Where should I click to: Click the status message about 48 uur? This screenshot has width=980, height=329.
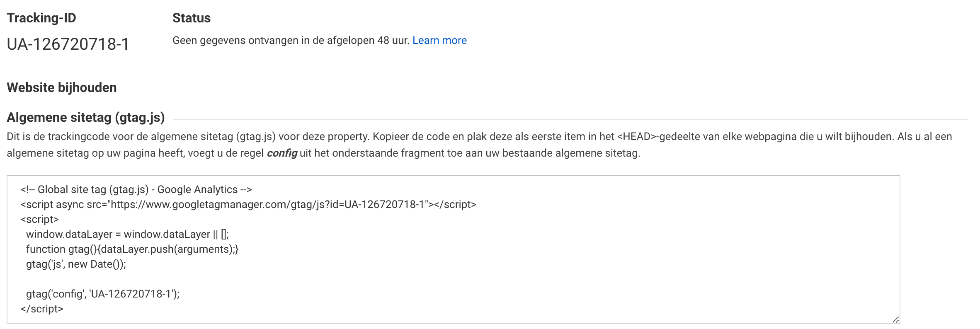(x=291, y=40)
